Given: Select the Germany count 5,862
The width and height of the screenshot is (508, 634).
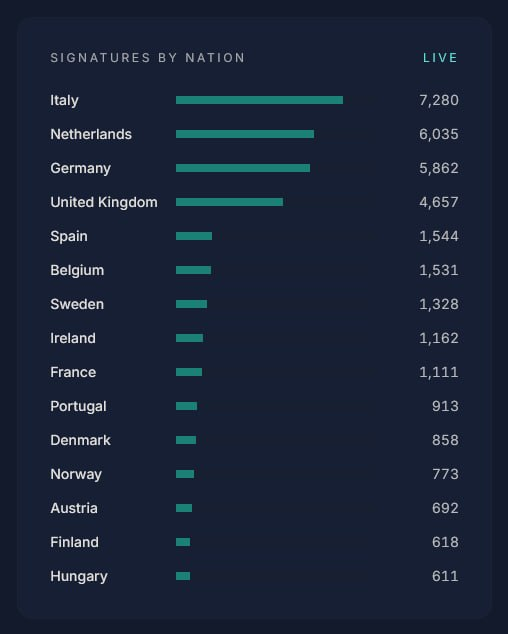Looking at the screenshot, I should point(439,168).
